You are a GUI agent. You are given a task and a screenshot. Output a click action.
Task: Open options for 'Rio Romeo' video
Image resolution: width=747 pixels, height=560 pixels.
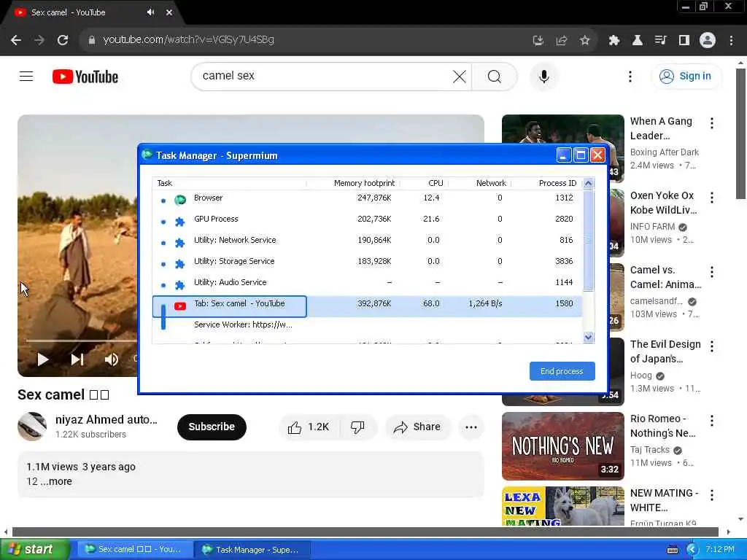pyautogui.click(x=712, y=421)
